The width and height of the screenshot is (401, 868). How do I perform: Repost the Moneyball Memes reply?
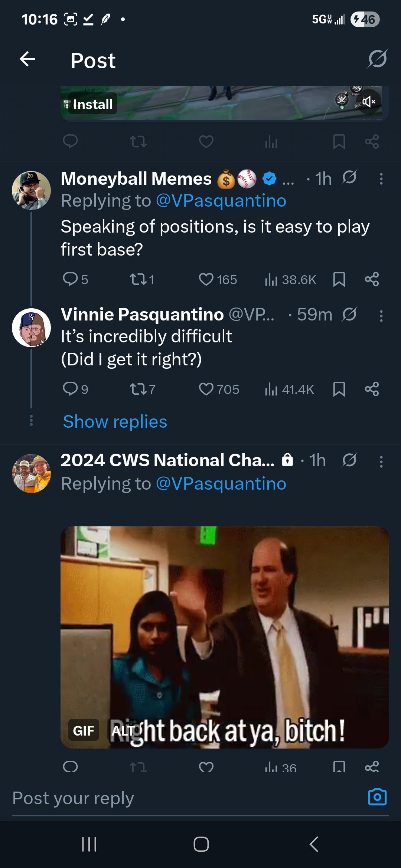(x=138, y=279)
